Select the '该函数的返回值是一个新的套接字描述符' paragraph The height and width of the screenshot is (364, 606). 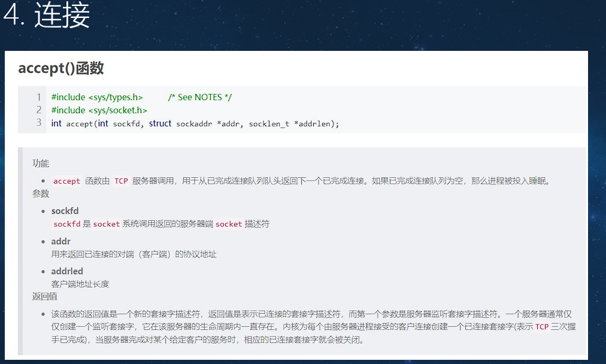313,327
